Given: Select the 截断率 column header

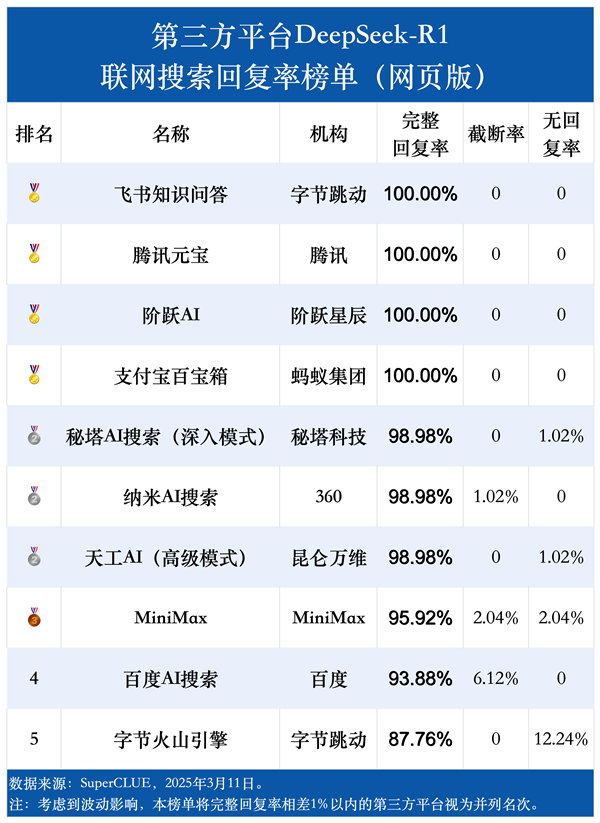Looking at the screenshot, I should (x=496, y=134).
